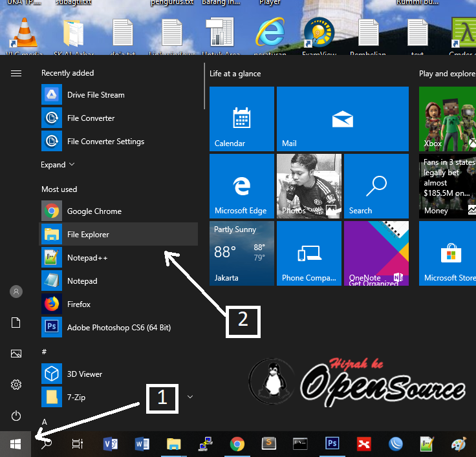Open Command Prompt from the taskbar

point(300,444)
